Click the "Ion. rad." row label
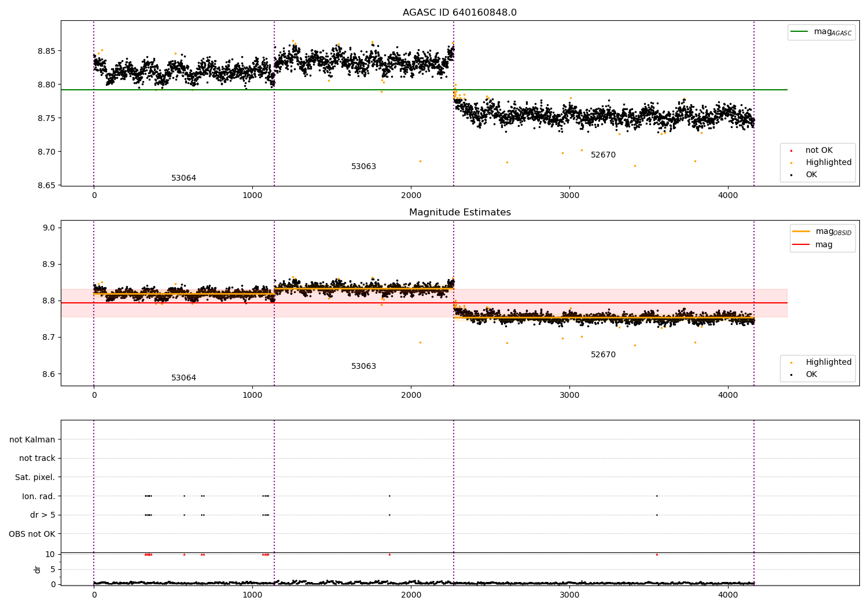The image size is (868, 608). point(39,496)
